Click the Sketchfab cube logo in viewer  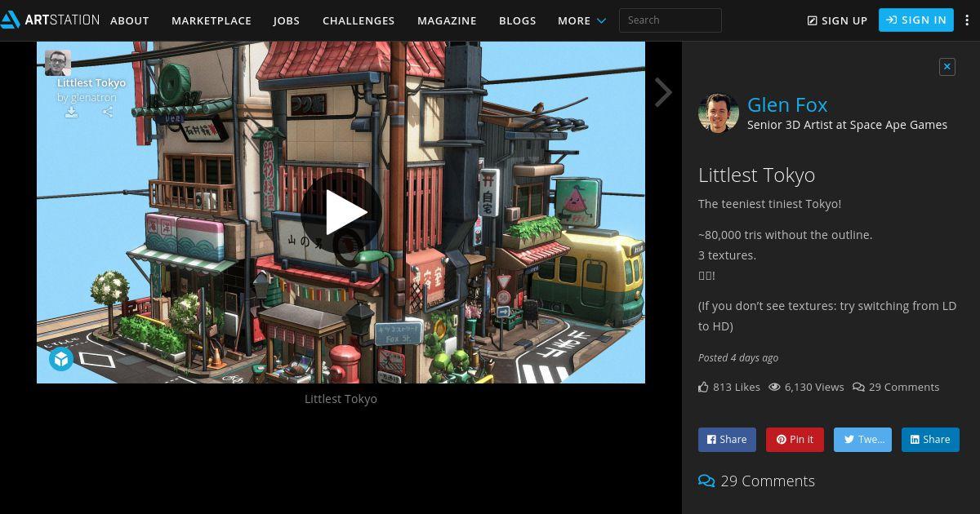[61, 359]
